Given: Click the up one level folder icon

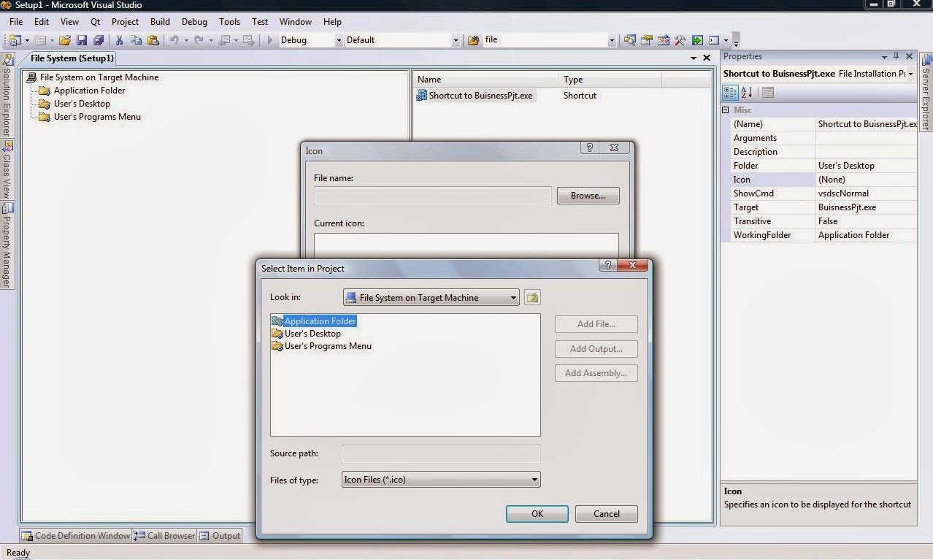Looking at the screenshot, I should (532, 297).
